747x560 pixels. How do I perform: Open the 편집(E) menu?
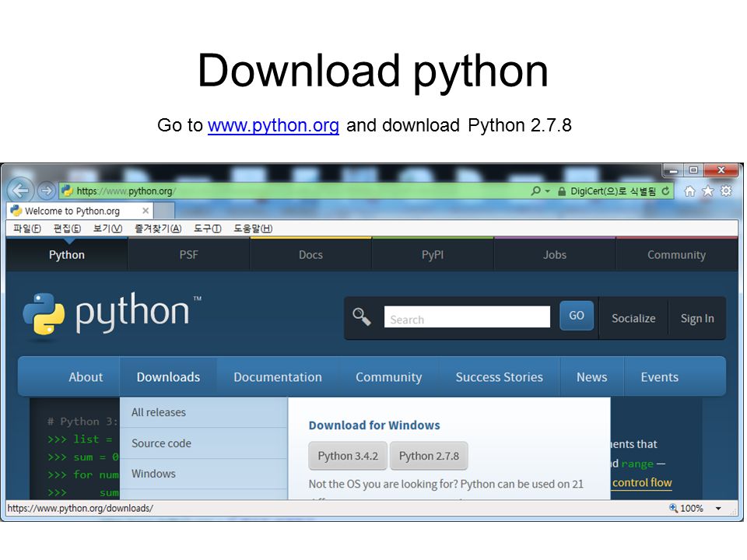67,229
